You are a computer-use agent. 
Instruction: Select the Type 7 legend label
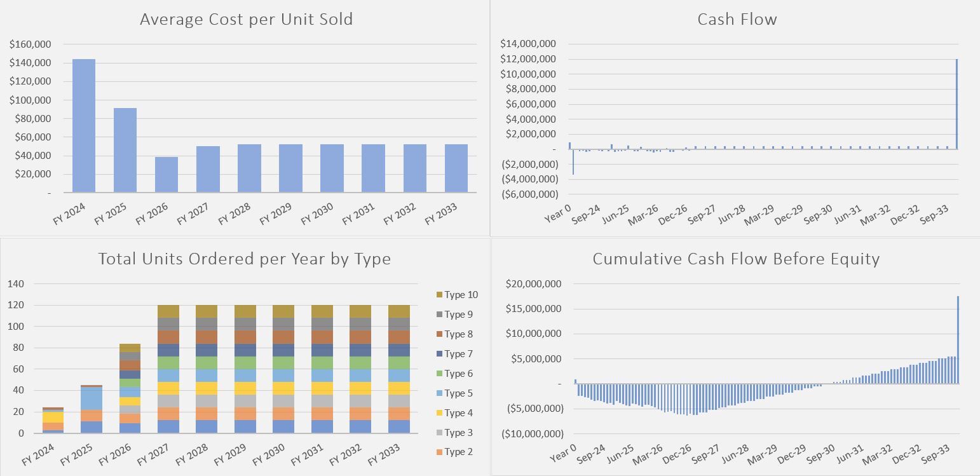pyautogui.click(x=458, y=354)
